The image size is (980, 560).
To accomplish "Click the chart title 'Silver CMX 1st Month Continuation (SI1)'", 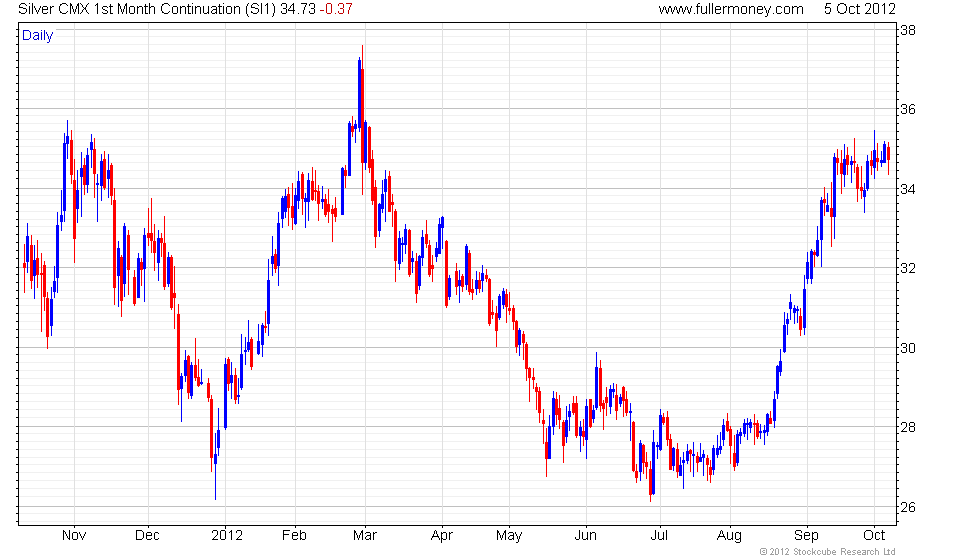I will click(x=147, y=9).
